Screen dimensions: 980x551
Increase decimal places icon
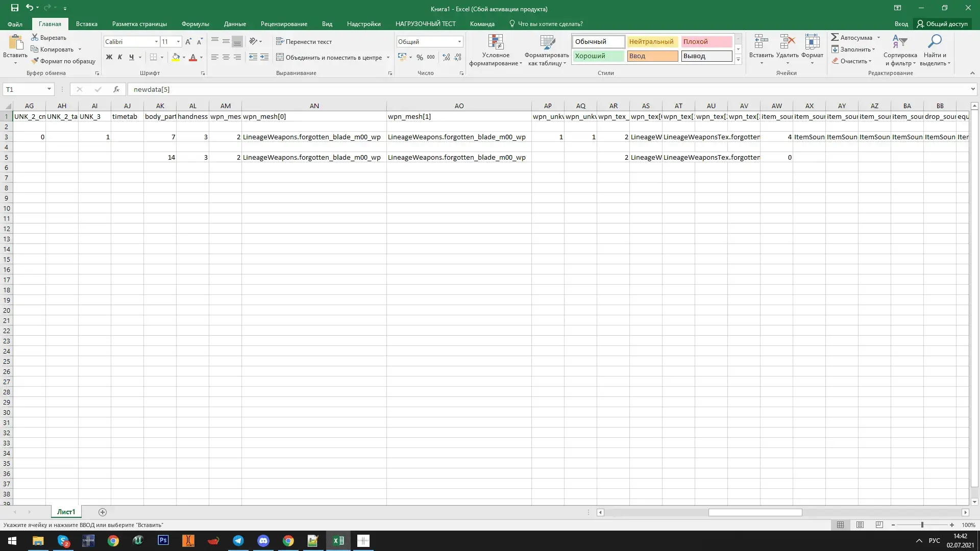pyautogui.click(x=447, y=57)
